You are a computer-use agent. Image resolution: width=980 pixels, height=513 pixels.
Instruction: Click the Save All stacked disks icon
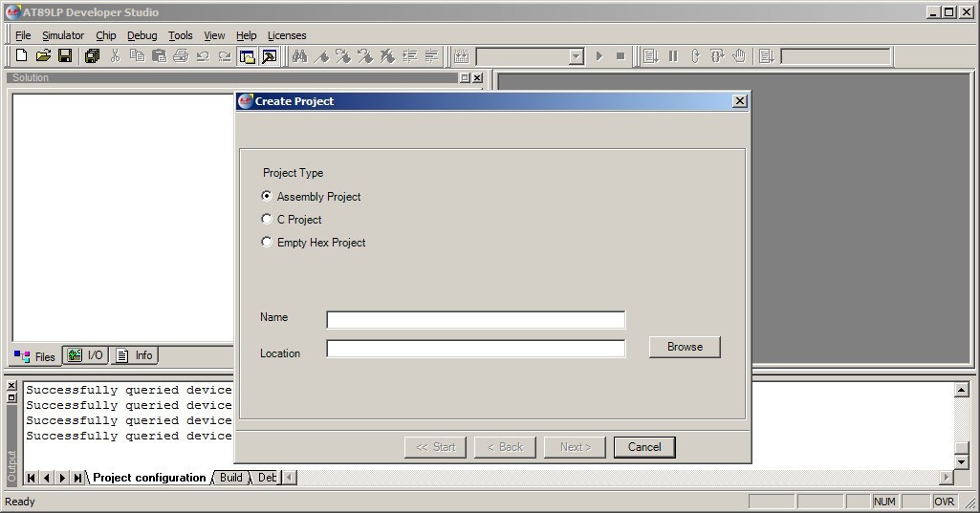93,56
